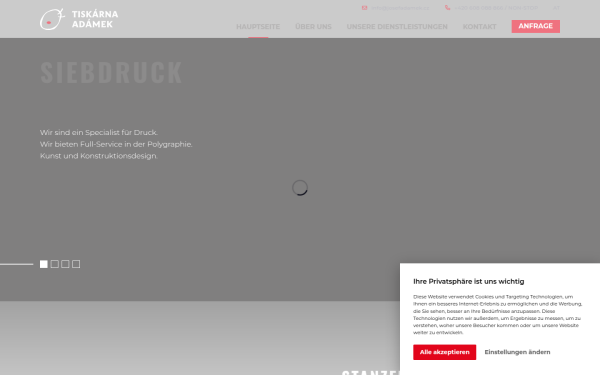Select the second slide indicator square

[x=55, y=264]
